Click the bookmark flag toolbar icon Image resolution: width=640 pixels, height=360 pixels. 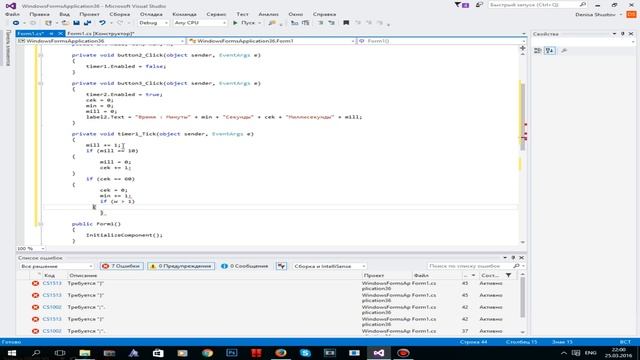pos(346,23)
